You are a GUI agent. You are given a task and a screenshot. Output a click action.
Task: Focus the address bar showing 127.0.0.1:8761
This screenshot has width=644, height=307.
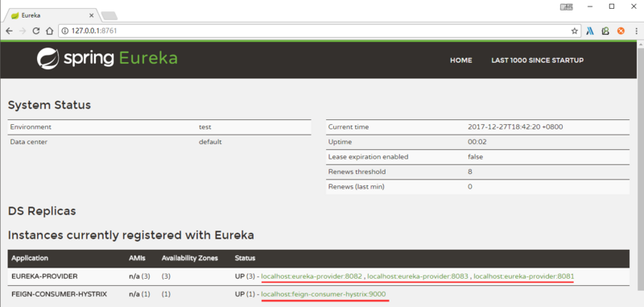(x=320, y=31)
